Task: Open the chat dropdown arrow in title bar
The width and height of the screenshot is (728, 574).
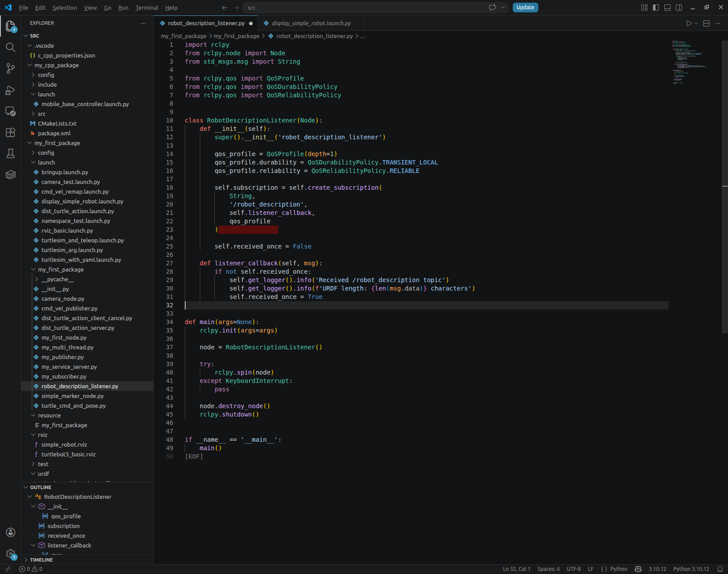Action: [503, 8]
